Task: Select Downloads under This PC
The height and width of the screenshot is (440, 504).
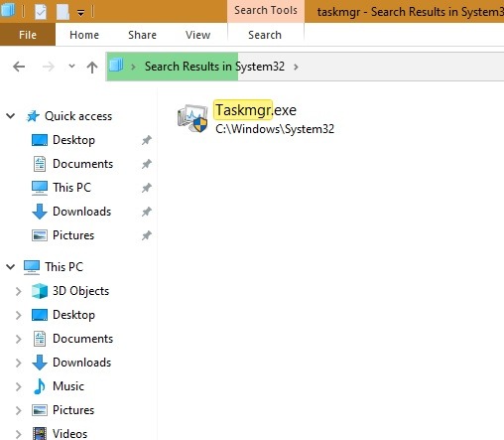Action: 81,363
